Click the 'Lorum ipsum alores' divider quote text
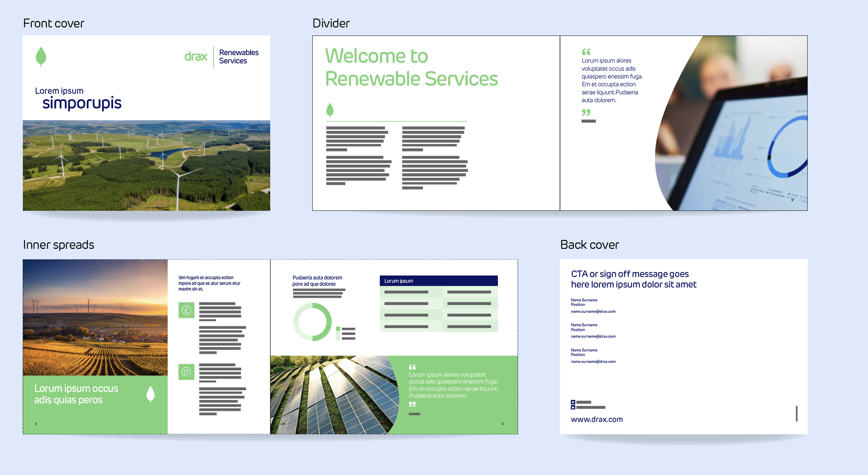Screen dimensions: 868x475 tap(612, 80)
